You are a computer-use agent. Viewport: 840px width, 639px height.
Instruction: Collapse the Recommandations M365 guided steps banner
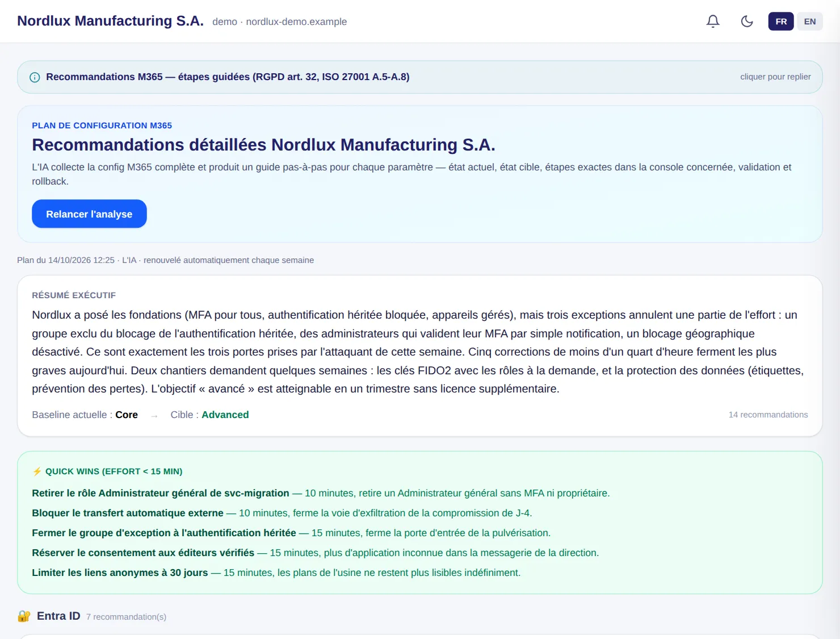click(x=420, y=77)
